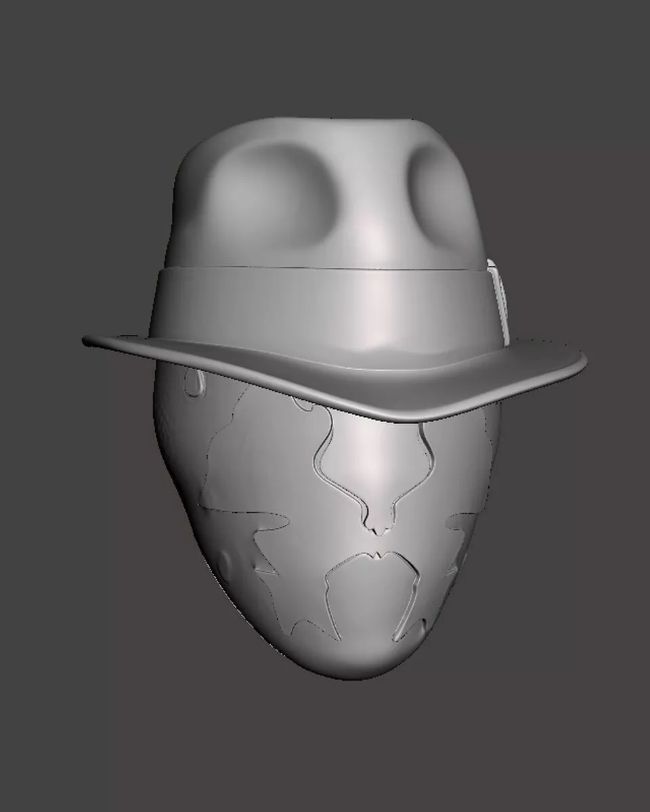
Task: Click the chin of the masked head
Action: tap(355, 656)
